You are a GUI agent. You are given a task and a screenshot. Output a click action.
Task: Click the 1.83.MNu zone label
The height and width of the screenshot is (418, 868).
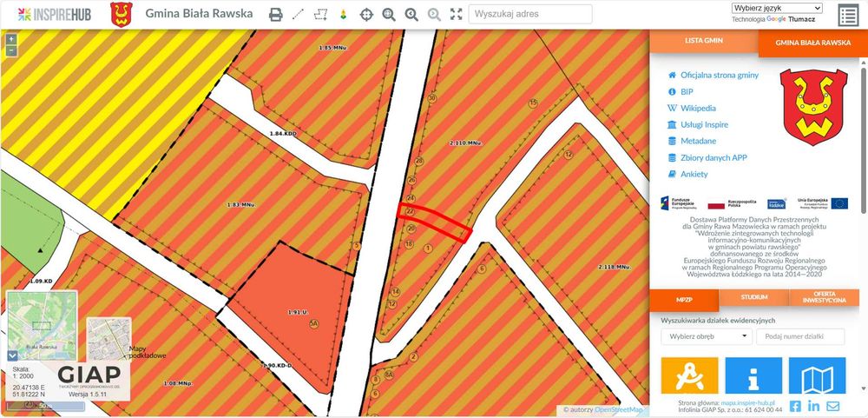click(x=240, y=204)
